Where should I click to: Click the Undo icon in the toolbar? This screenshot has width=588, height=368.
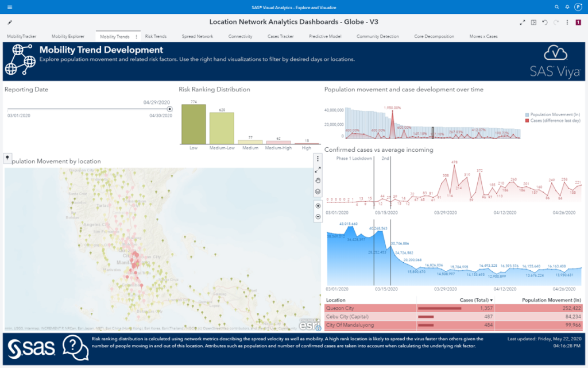pyautogui.click(x=544, y=22)
